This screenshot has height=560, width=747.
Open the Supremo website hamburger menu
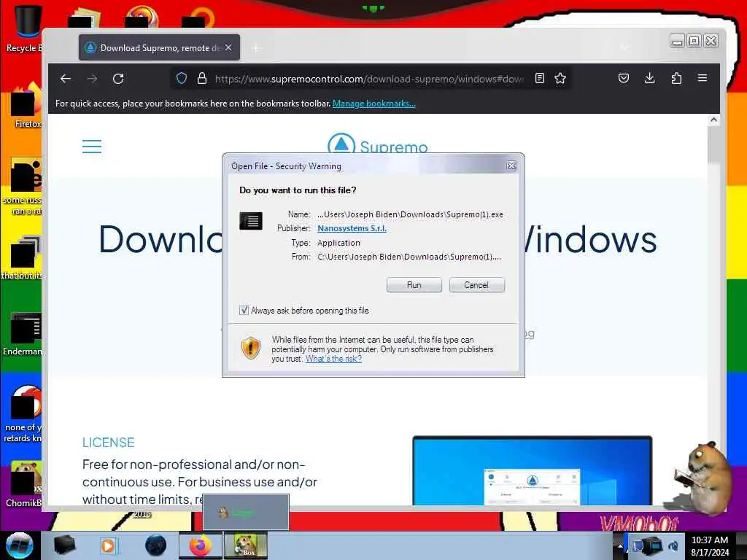point(92,146)
